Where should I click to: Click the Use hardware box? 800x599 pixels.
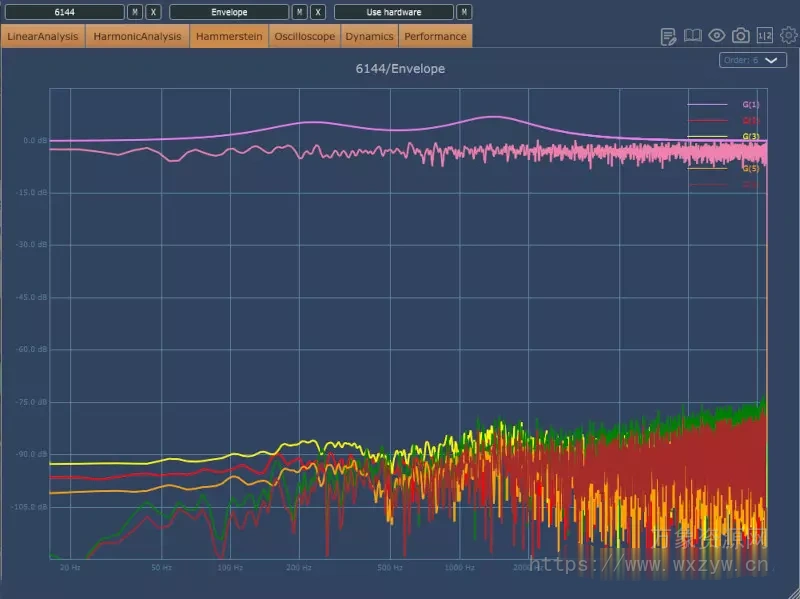tap(394, 12)
